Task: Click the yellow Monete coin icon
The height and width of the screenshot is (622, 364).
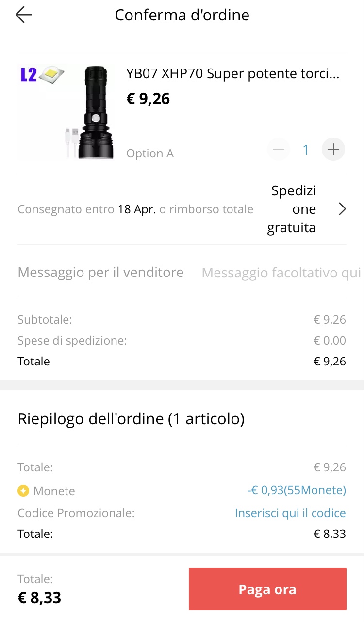Action: tap(23, 491)
